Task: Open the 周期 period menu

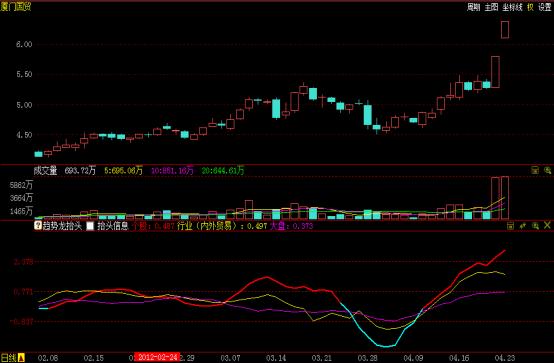Action: coord(473,7)
